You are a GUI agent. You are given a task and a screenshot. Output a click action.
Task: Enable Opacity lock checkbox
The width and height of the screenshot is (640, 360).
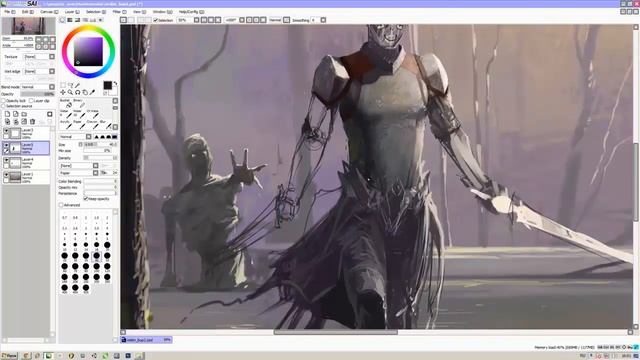click(4, 100)
